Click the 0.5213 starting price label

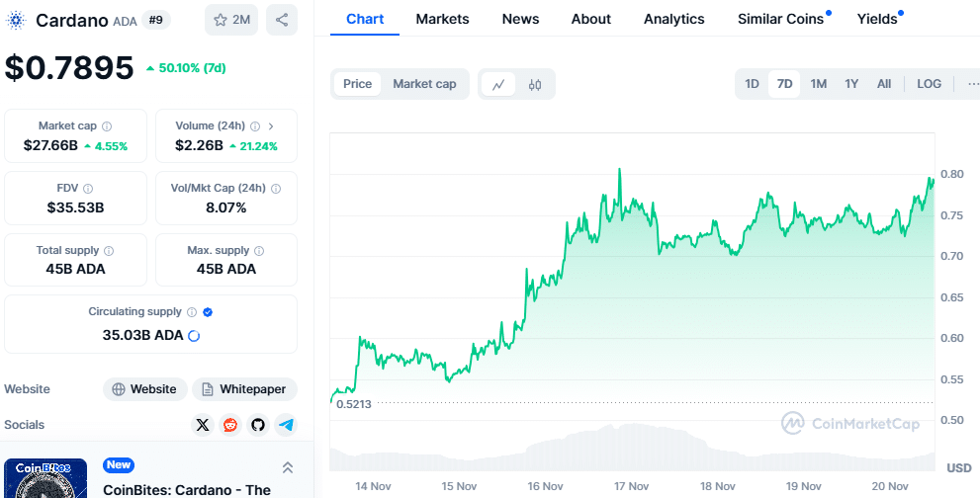(354, 404)
